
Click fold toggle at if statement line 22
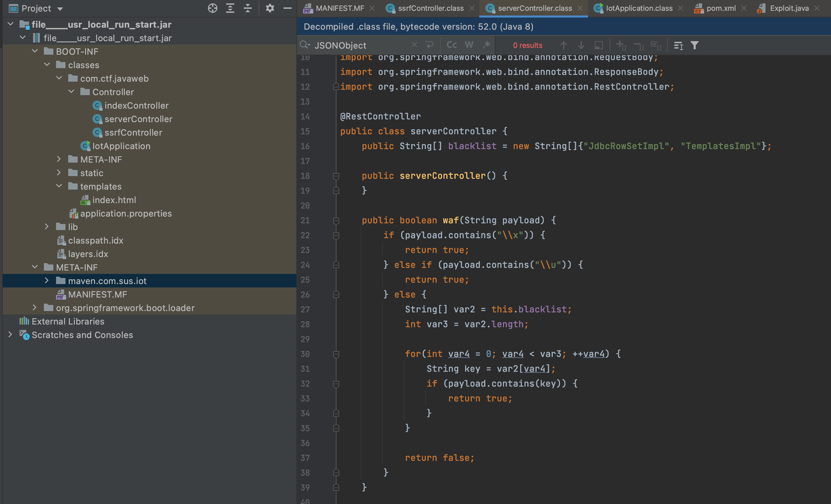tap(336, 235)
